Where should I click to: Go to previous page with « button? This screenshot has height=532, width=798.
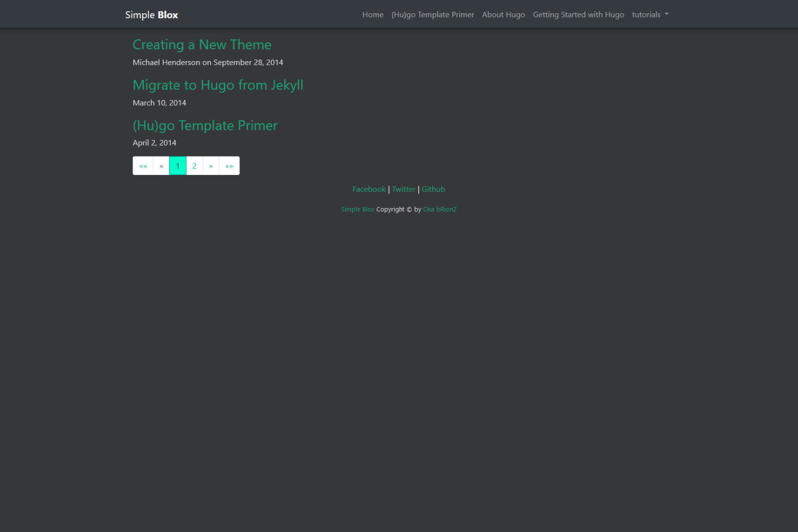pyautogui.click(x=161, y=166)
